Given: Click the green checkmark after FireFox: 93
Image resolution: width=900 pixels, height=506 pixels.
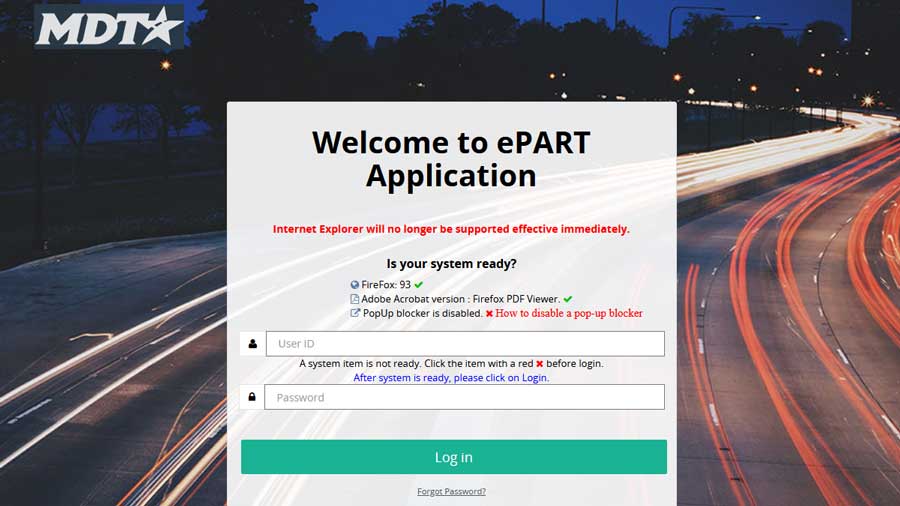Looking at the screenshot, I should pos(419,285).
